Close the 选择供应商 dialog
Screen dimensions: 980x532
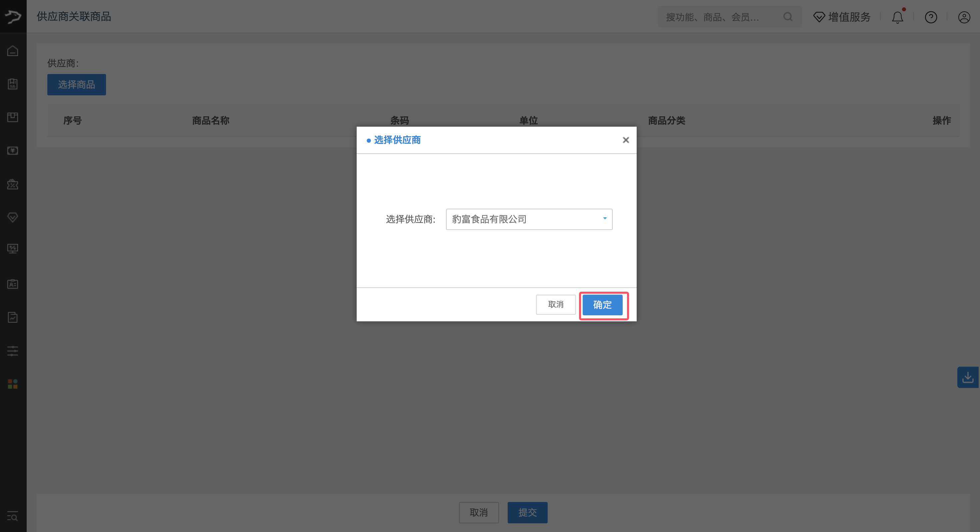click(x=626, y=140)
